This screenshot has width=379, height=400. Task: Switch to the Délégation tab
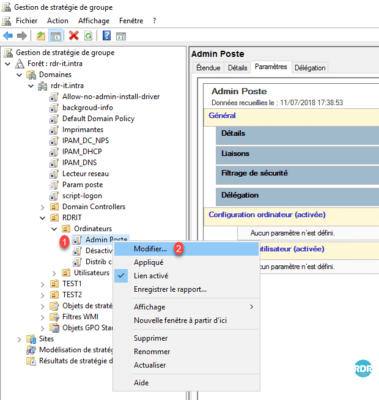(310, 68)
